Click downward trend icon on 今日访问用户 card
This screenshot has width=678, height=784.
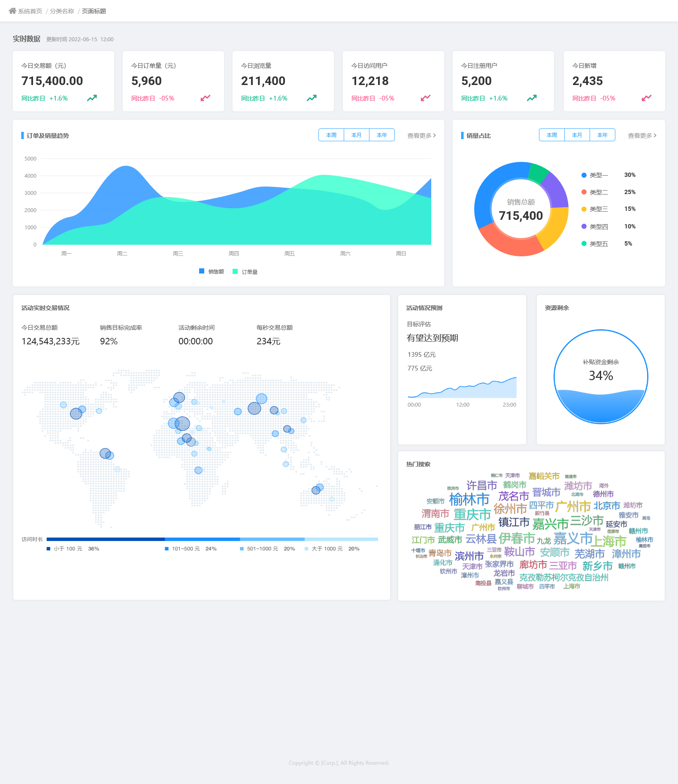426,98
